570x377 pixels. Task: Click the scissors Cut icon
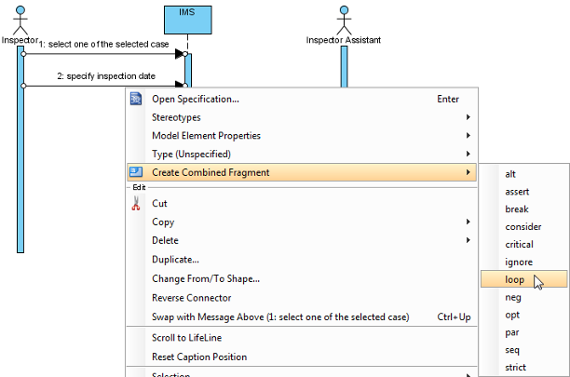136,204
